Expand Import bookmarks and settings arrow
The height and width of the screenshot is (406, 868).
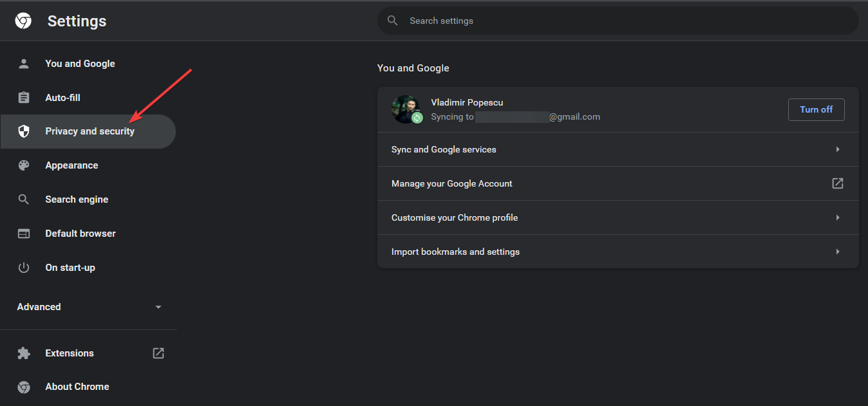(838, 252)
